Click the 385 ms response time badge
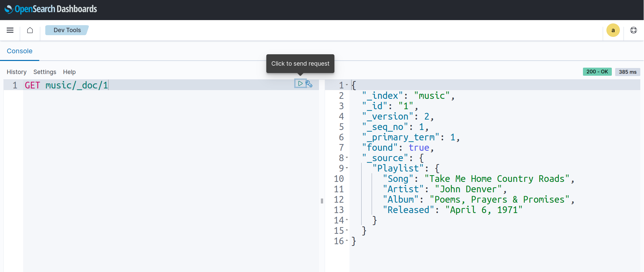 pos(627,72)
